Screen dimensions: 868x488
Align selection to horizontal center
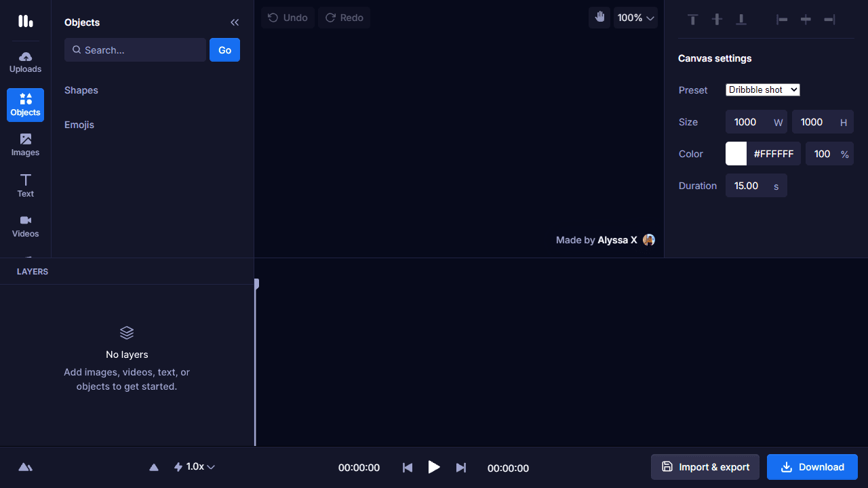coord(806,20)
